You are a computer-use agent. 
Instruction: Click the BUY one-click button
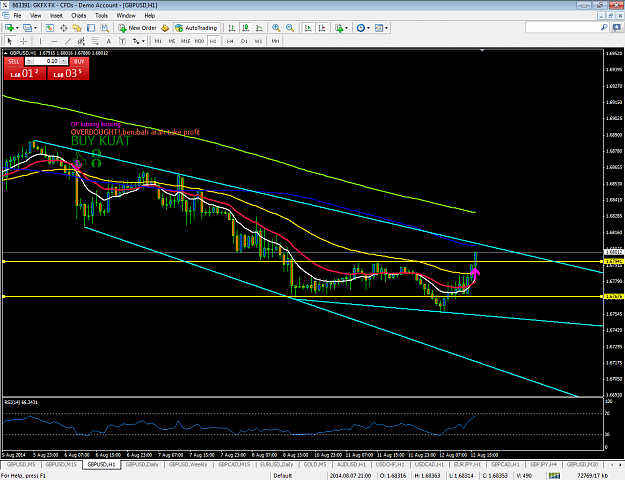pyautogui.click(x=79, y=61)
